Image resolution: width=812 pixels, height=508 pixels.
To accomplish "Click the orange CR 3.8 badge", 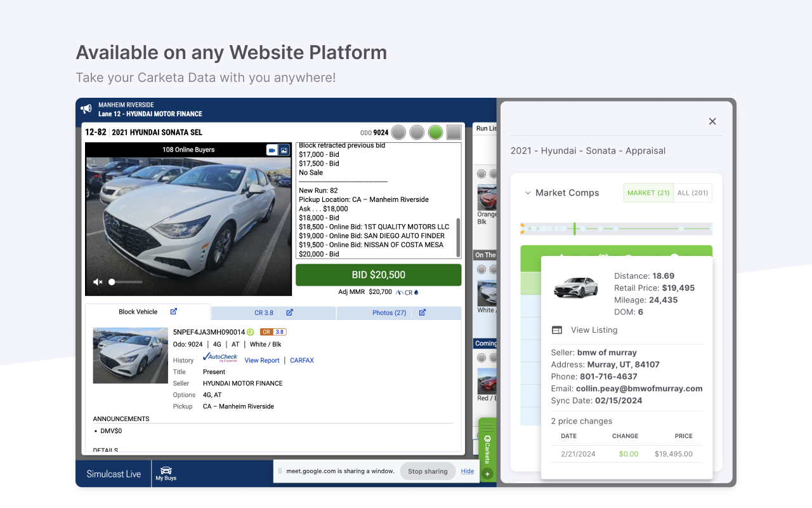I will pos(273,331).
